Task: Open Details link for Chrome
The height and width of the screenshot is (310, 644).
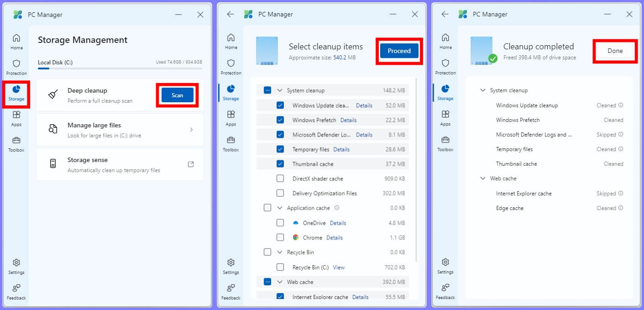Action: [335, 237]
